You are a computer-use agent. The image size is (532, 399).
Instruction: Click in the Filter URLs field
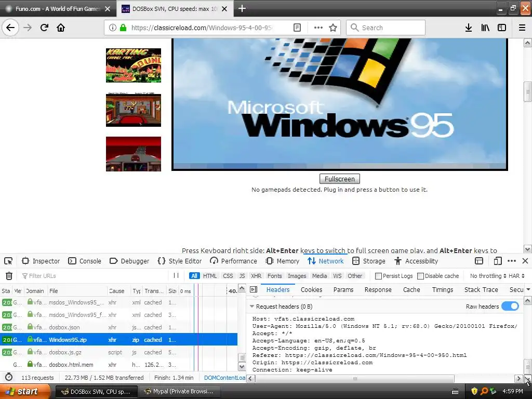tap(95, 276)
